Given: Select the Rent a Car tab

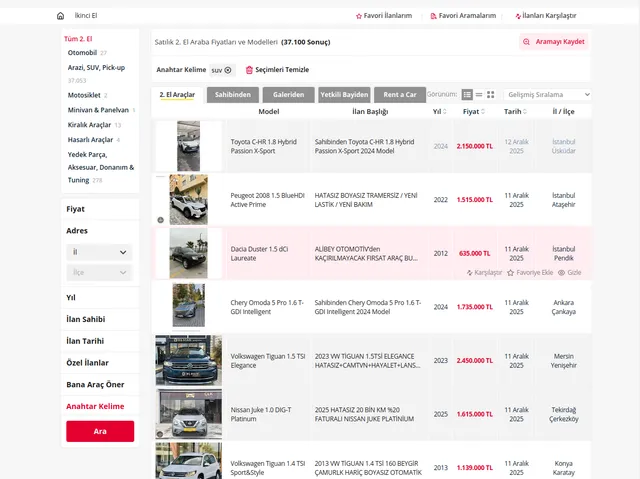Looking at the screenshot, I should [x=400, y=94].
